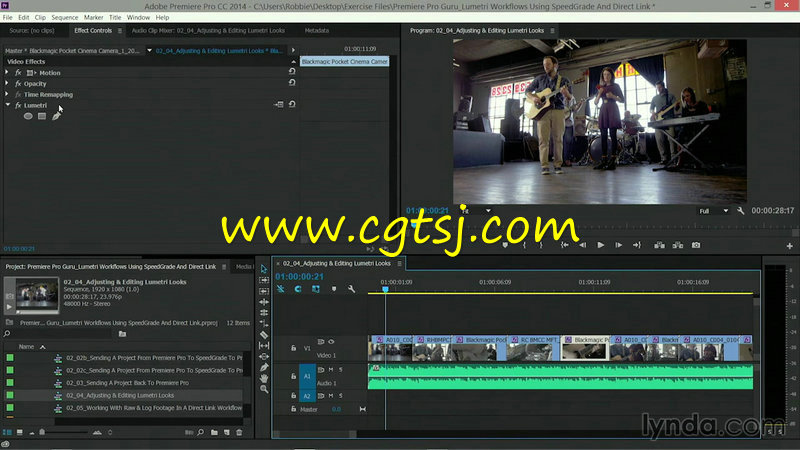This screenshot has height=450, width=800.
Task: Create new bin in Project panel
Action: pos(214,433)
